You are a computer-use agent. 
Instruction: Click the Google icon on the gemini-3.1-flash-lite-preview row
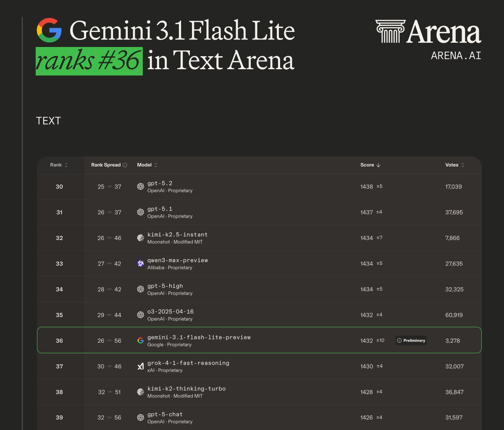click(140, 340)
